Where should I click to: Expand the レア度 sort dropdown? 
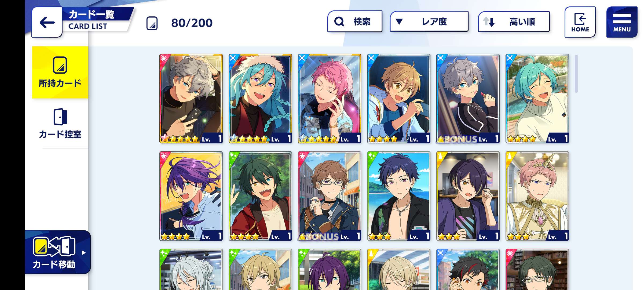(x=429, y=21)
